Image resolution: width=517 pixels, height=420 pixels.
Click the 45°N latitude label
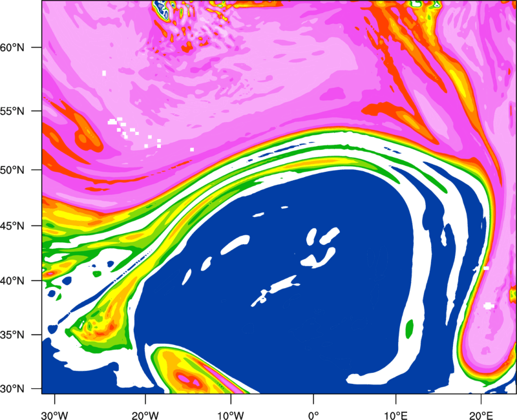(12, 226)
